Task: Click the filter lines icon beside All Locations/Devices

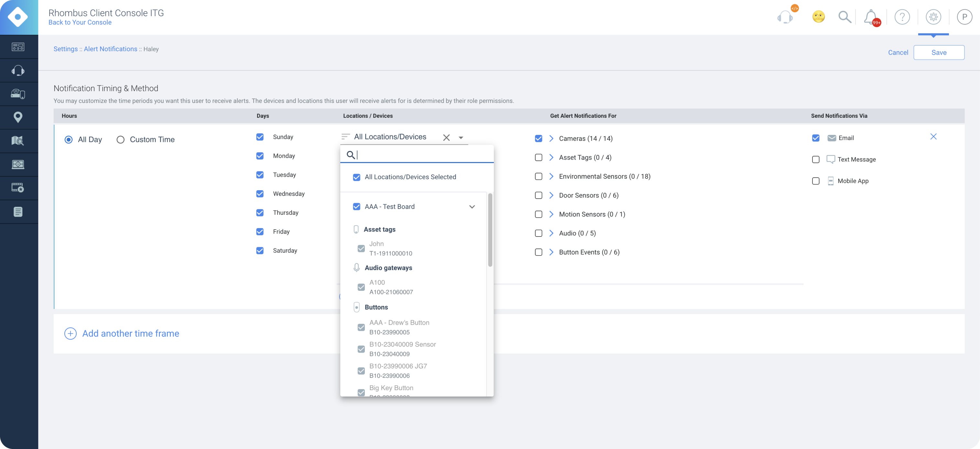Action: (345, 137)
